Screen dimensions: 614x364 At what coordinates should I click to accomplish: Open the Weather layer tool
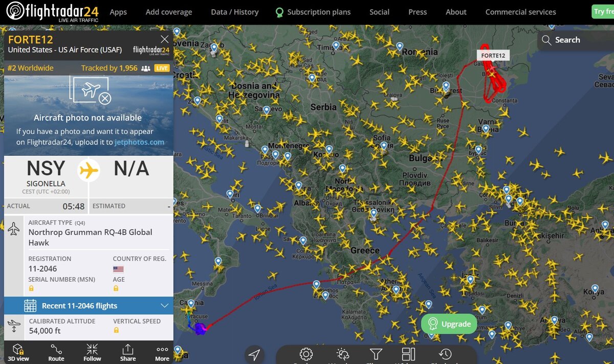(342, 354)
